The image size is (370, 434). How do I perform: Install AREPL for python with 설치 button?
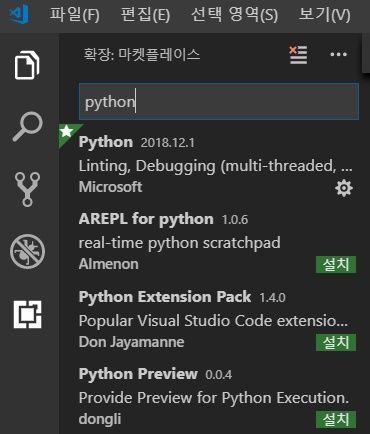(x=336, y=265)
